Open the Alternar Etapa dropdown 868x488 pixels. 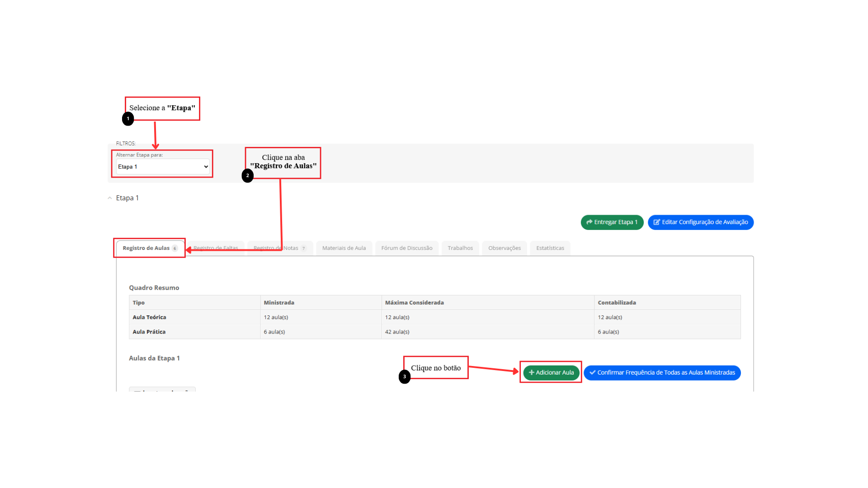tap(163, 167)
